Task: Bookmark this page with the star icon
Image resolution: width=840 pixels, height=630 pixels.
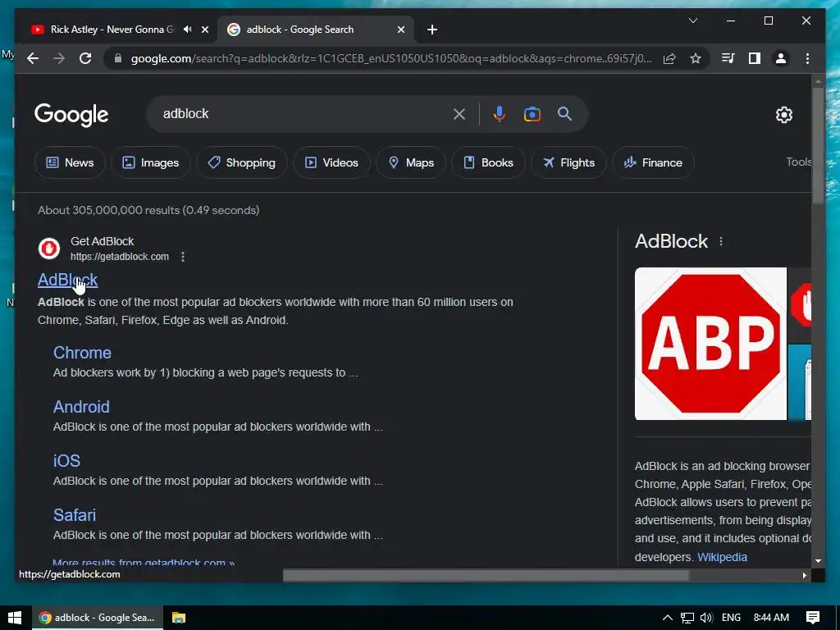Action: pyautogui.click(x=696, y=58)
